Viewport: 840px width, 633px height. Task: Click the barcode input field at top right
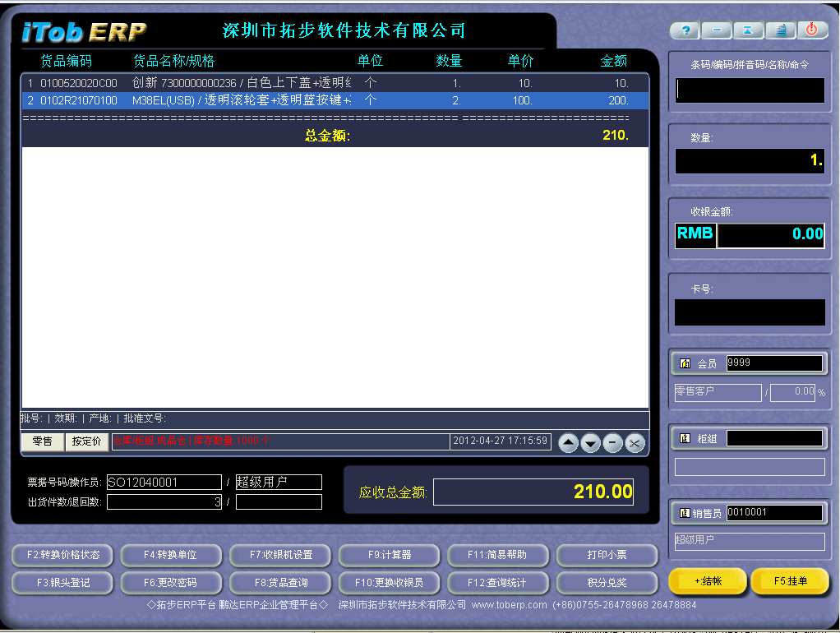click(x=750, y=90)
